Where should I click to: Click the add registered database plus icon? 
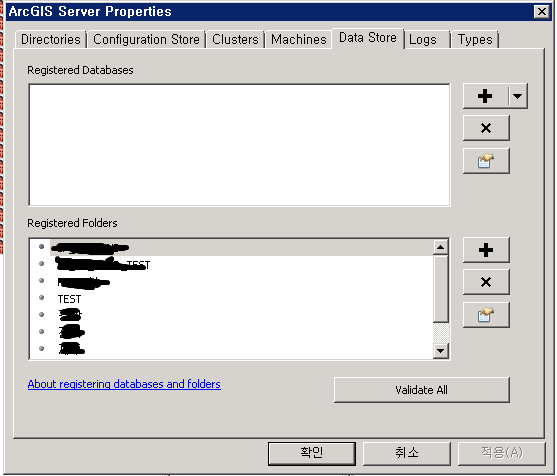coord(485,96)
